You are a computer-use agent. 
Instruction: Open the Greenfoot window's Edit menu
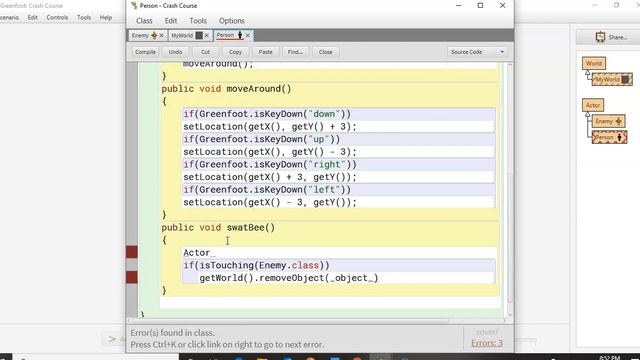[33, 18]
